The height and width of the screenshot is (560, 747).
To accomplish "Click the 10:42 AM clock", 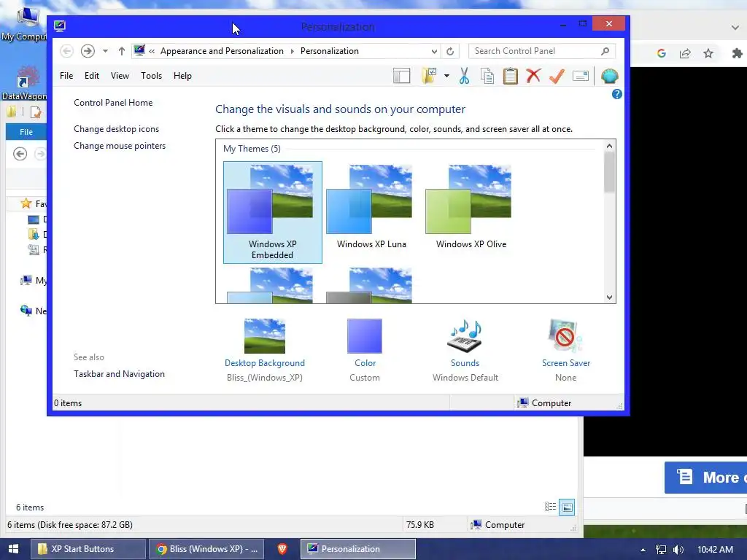I will 715,550.
